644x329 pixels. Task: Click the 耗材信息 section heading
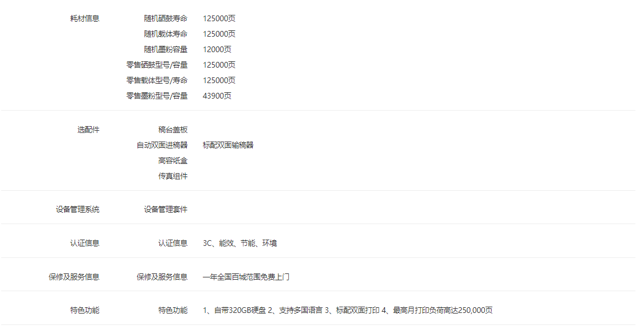tap(85, 18)
